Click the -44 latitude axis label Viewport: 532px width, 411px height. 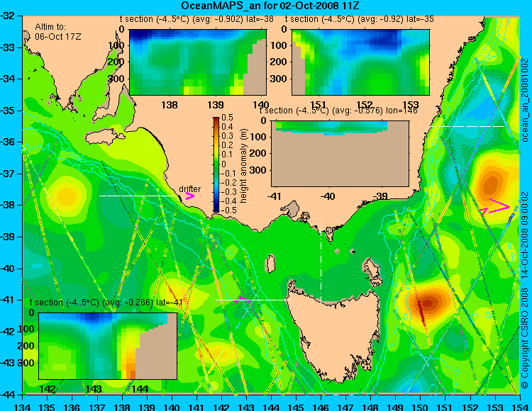coord(9,395)
